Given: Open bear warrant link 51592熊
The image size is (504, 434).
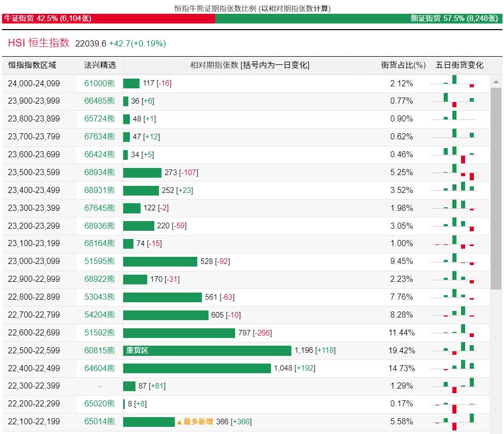Looking at the screenshot, I should (x=100, y=333).
